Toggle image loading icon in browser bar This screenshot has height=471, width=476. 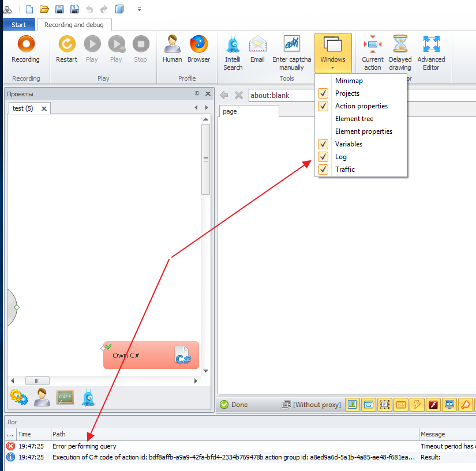coord(353,405)
